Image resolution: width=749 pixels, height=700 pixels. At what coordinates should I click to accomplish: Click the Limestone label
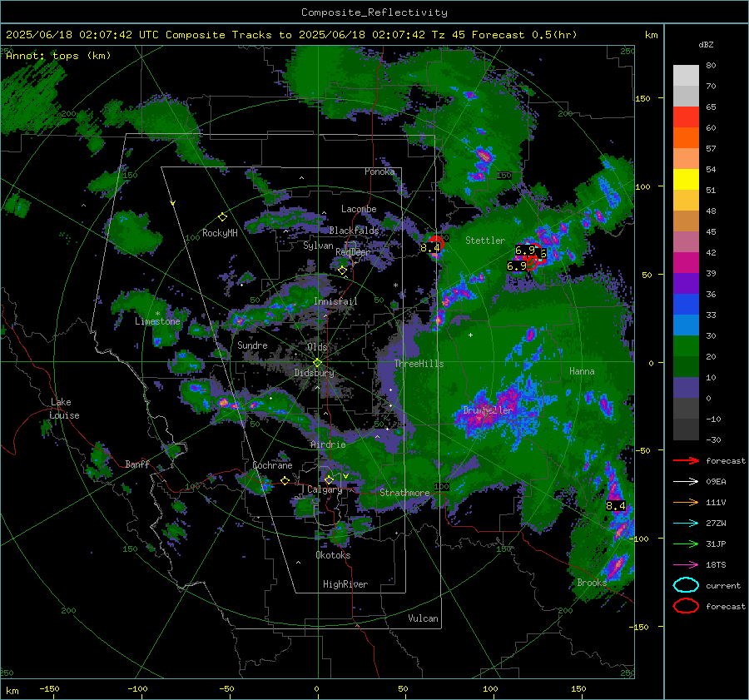click(157, 321)
